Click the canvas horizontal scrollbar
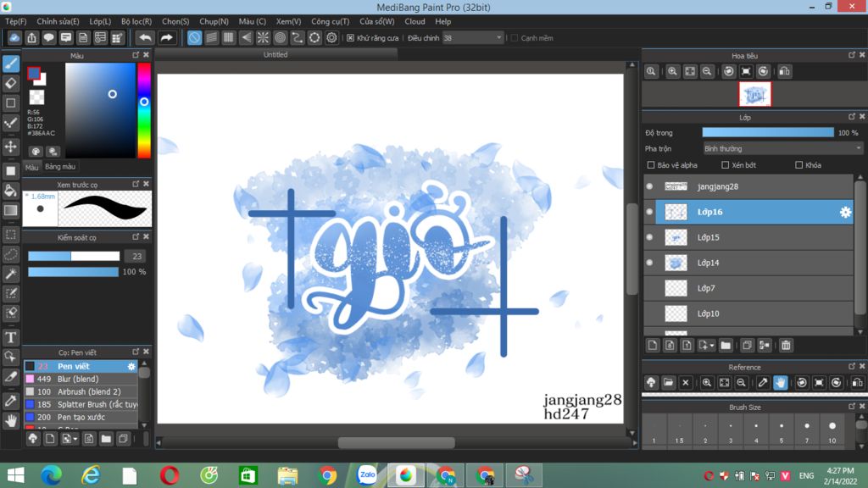This screenshot has height=488, width=868. tap(397, 442)
